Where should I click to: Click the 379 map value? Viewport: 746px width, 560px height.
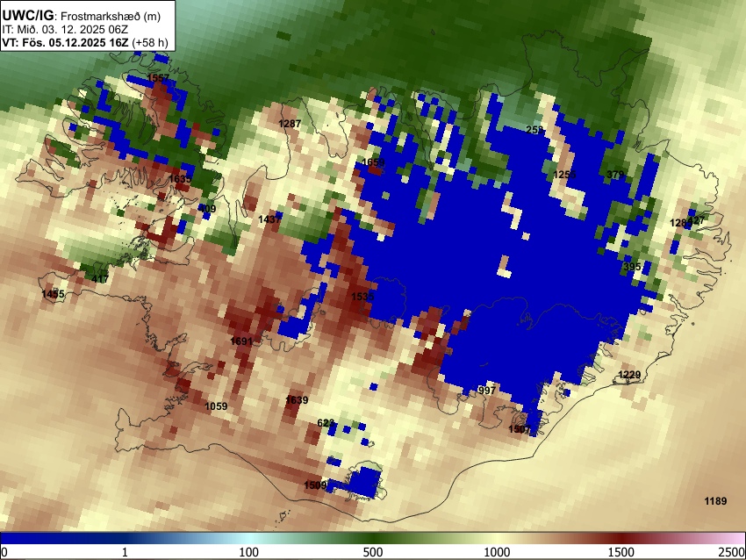click(615, 175)
